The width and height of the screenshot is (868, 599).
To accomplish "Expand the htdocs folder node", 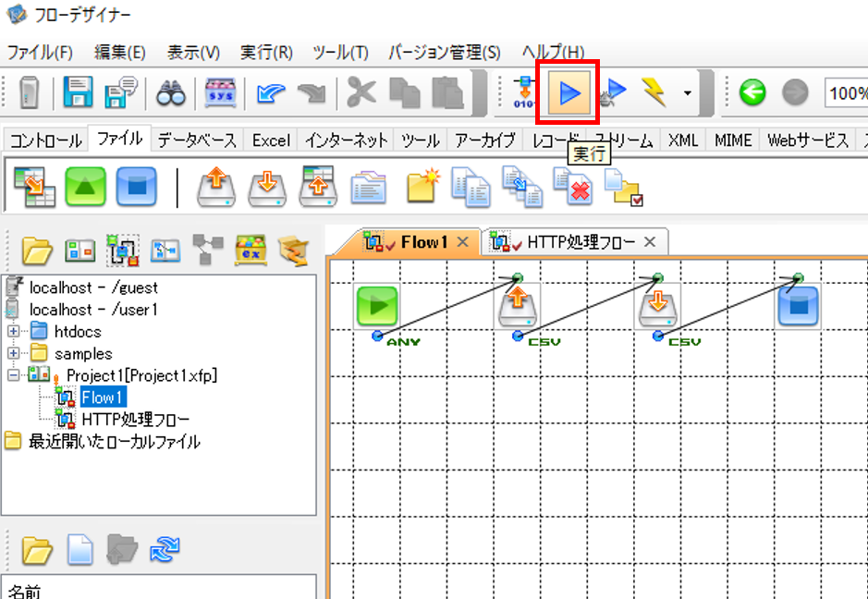I will pyautogui.click(x=13, y=332).
